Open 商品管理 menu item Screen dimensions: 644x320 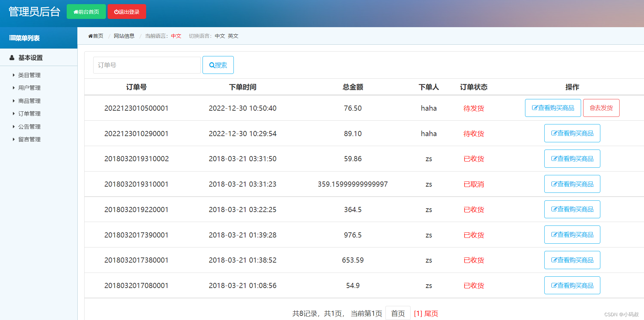point(29,101)
